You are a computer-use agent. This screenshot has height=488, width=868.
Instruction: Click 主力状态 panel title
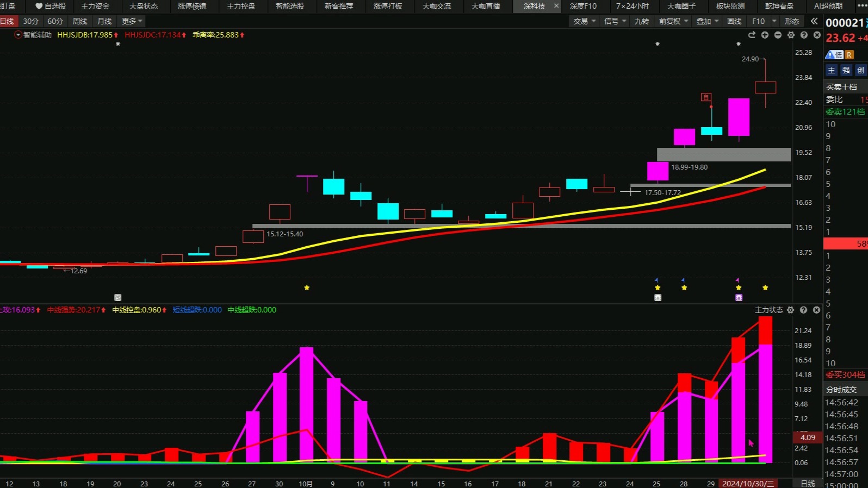click(768, 310)
